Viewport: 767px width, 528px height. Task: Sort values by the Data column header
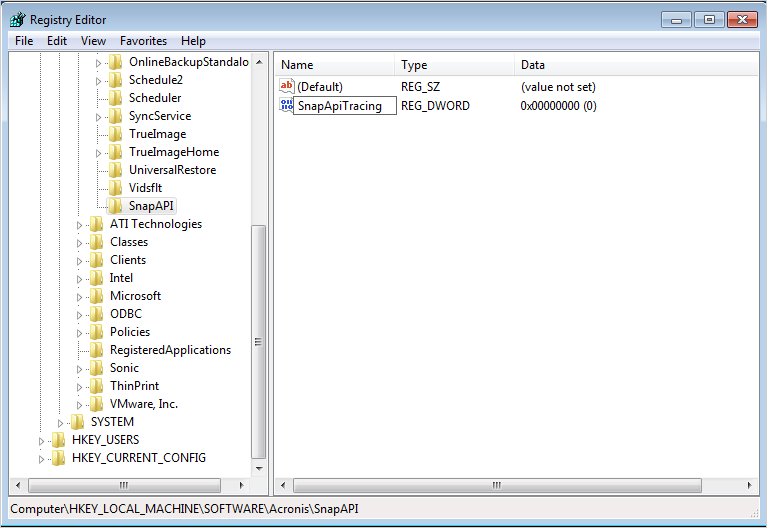636,65
